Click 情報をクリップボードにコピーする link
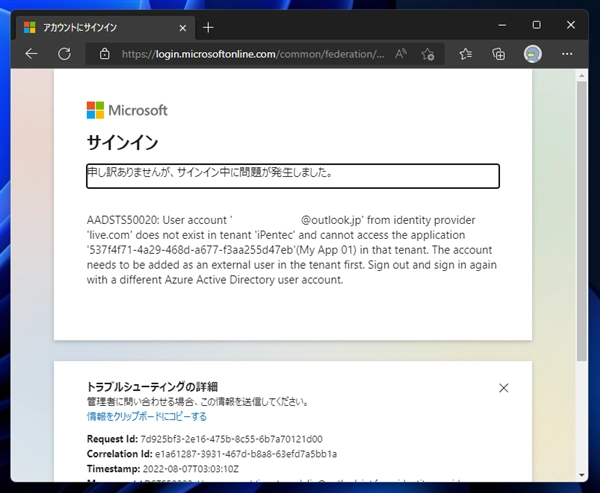The image size is (600, 493). click(147, 416)
